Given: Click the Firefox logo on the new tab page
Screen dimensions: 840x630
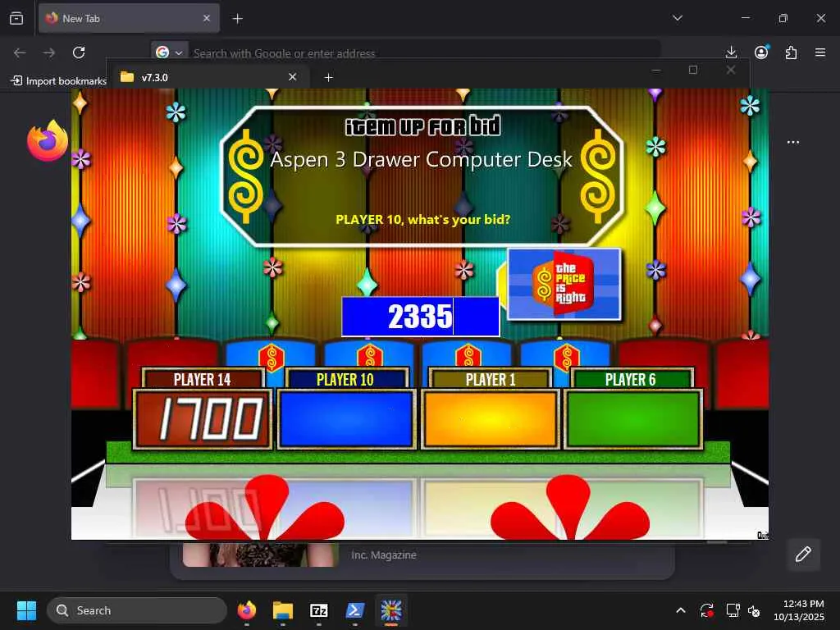Looking at the screenshot, I should (x=48, y=141).
